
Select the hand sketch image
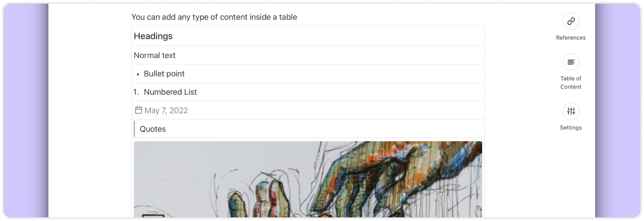point(308,179)
